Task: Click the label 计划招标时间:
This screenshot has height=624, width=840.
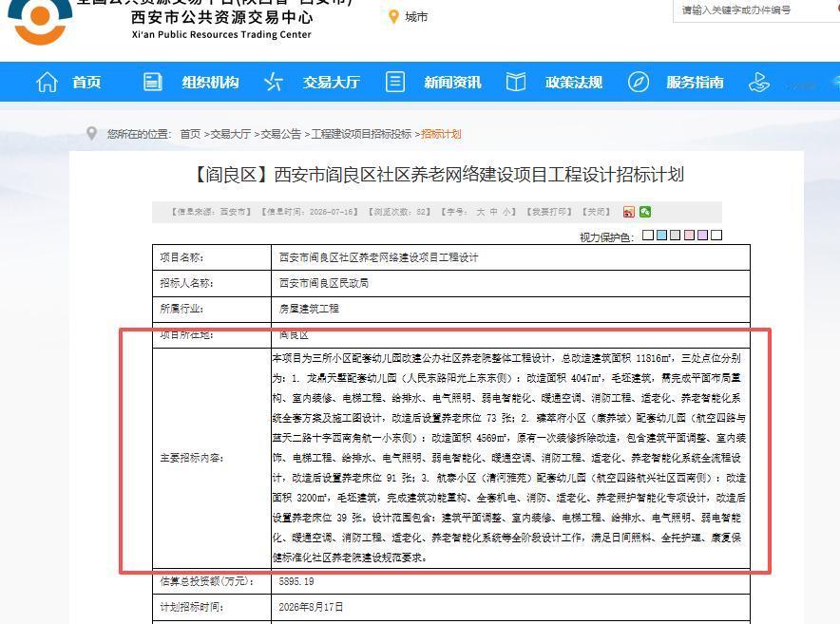Action: click(x=192, y=608)
